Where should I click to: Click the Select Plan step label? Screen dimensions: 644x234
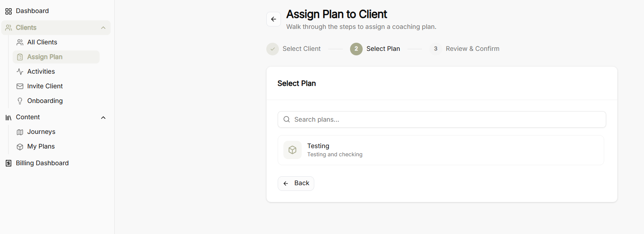(x=383, y=49)
